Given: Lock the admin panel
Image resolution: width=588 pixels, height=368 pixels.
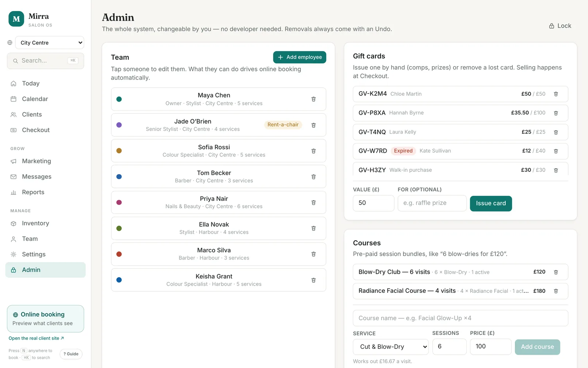Looking at the screenshot, I should coord(560,26).
